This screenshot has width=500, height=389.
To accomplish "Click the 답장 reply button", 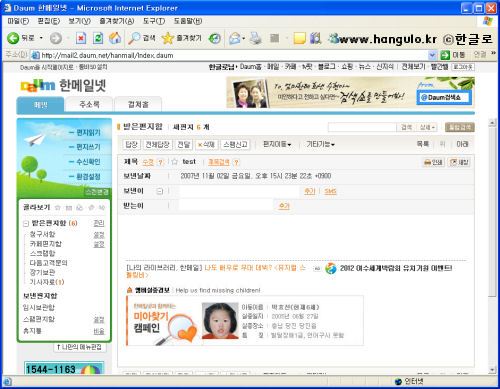I will point(131,144).
